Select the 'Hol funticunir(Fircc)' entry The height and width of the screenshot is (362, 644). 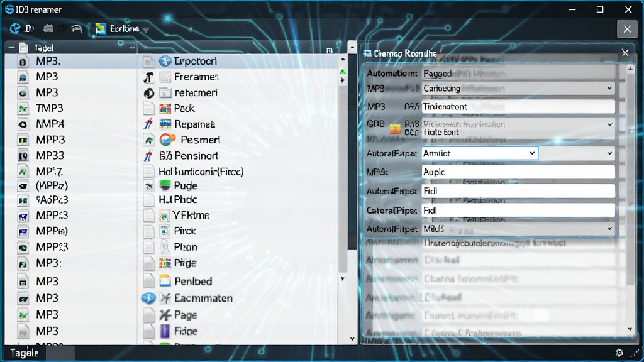pos(201,172)
